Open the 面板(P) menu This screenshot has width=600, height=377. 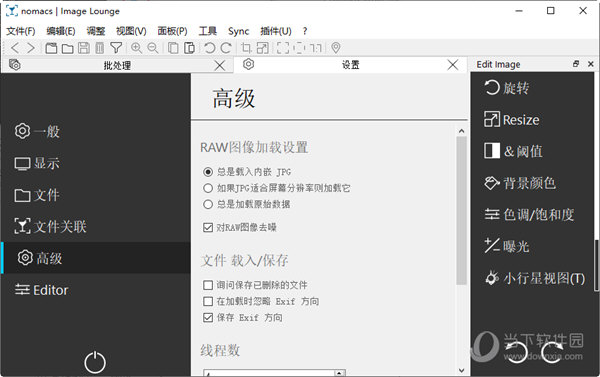click(172, 31)
